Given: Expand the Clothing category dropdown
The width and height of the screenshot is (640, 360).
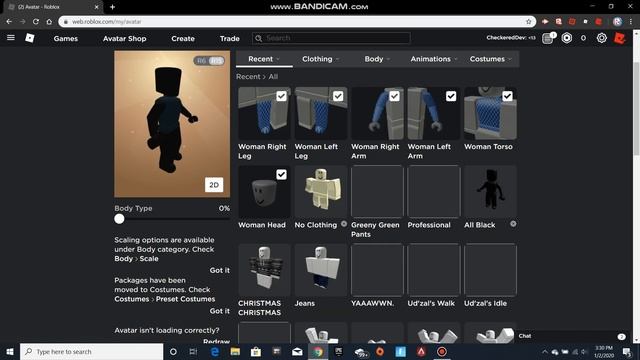Looking at the screenshot, I should (320, 59).
